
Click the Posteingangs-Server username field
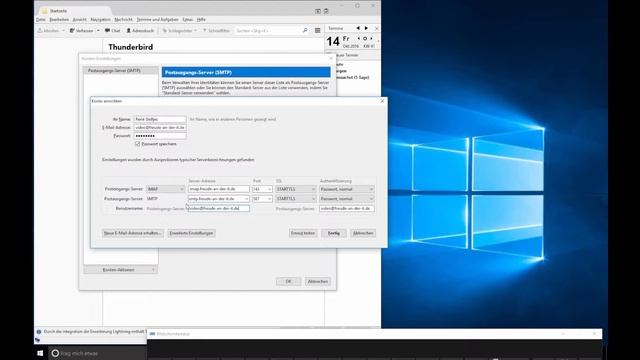coord(218,208)
